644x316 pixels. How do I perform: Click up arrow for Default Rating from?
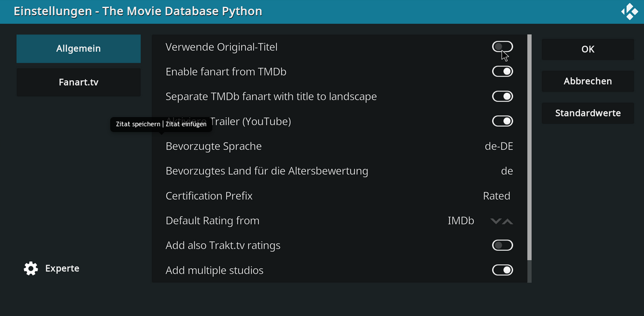508,221
